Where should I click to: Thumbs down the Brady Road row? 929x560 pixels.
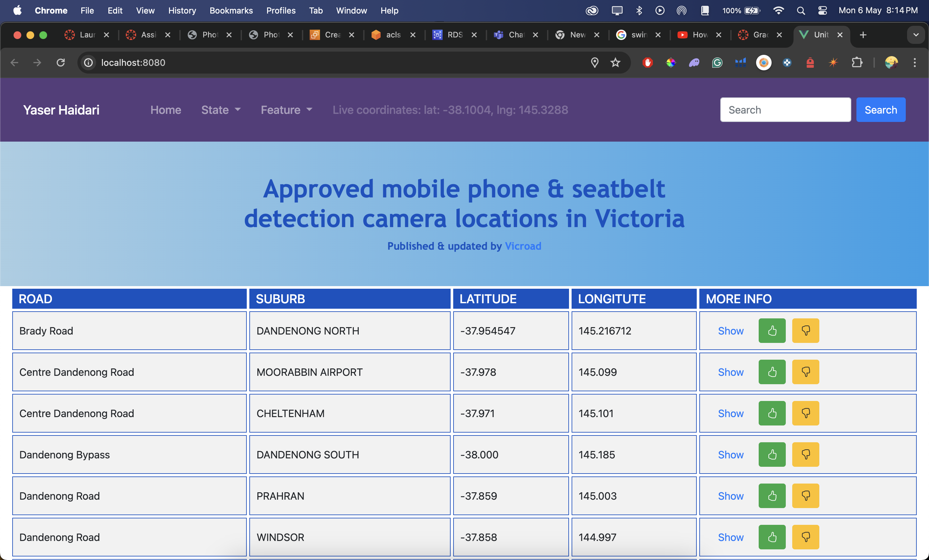pos(805,331)
